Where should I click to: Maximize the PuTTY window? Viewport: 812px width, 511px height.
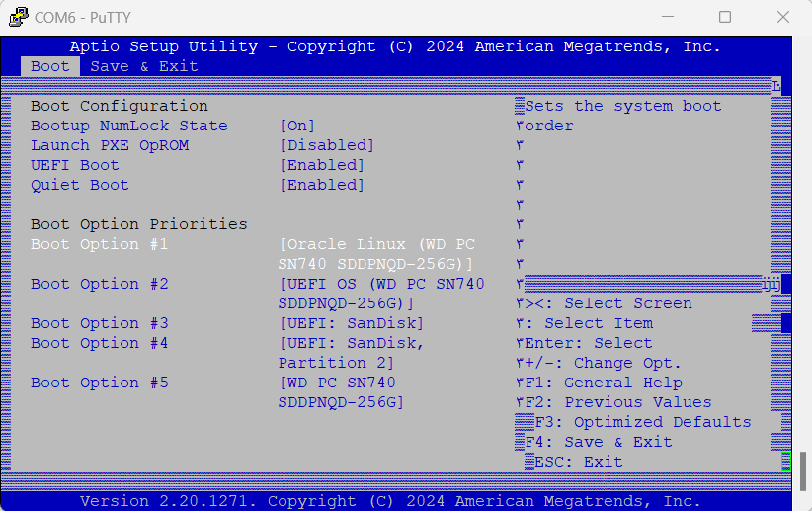725,17
